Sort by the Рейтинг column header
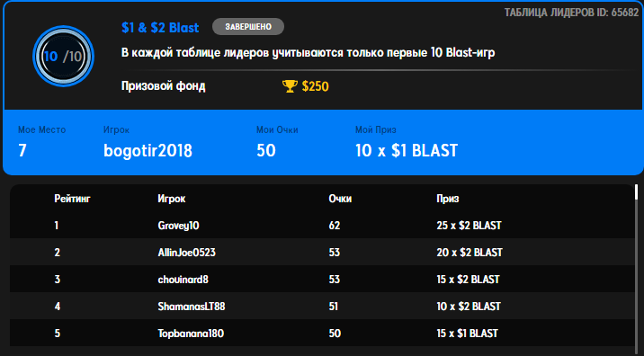The height and width of the screenshot is (356, 644). coord(72,199)
